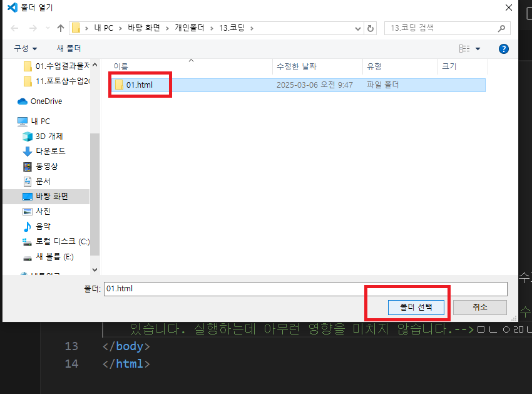
Task: Click 바탕 화면 breadcrumb in address bar
Action: click(144, 28)
